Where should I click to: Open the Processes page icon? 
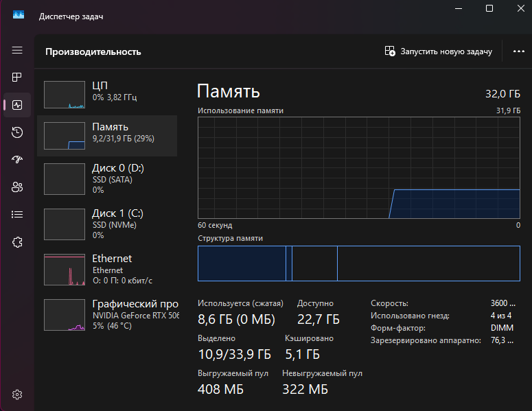coord(17,78)
